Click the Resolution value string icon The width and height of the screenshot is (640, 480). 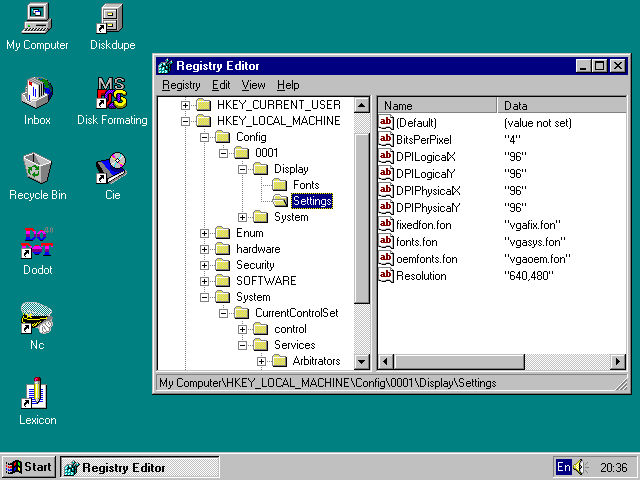pyautogui.click(x=386, y=276)
